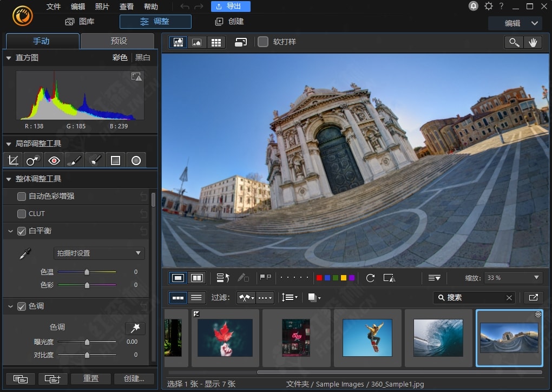Viewport: 552px width, 392px height.
Task: Select the circular radial filter tool
Action: [x=136, y=160]
